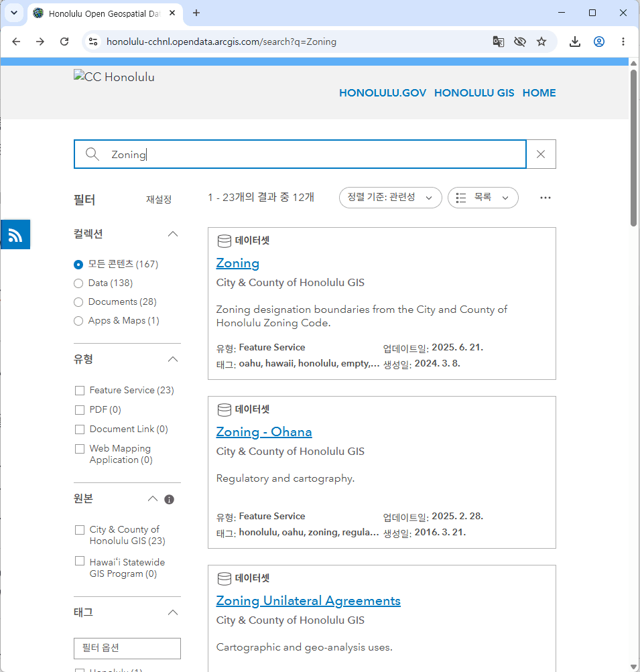The width and height of the screenshot is (640, 672).
Task: Click the translate page icon
Action: [x=498, y=42]
